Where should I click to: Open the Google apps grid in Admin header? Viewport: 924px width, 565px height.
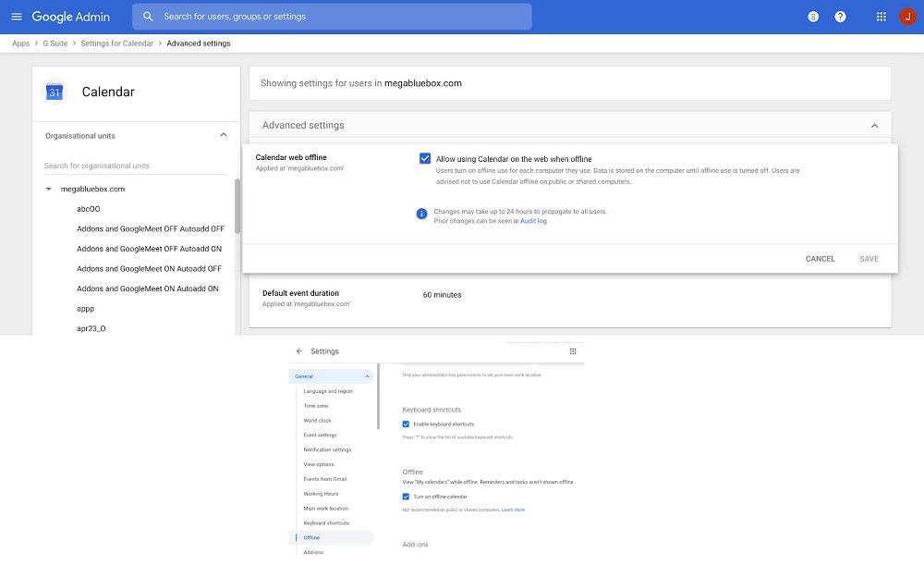pyautogui.click(x=881, y=17)
